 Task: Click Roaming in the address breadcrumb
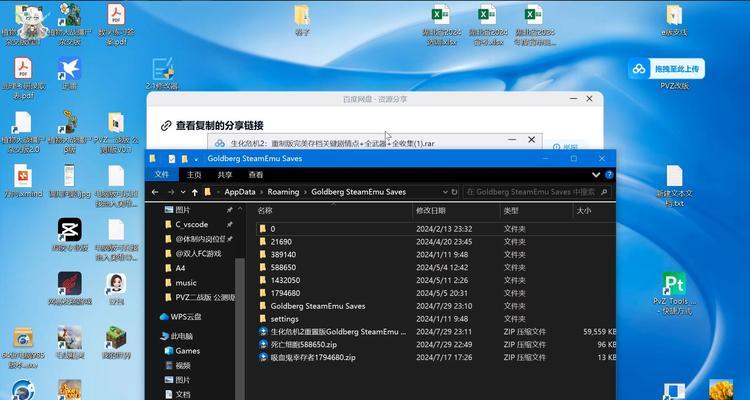click(283, 192)
